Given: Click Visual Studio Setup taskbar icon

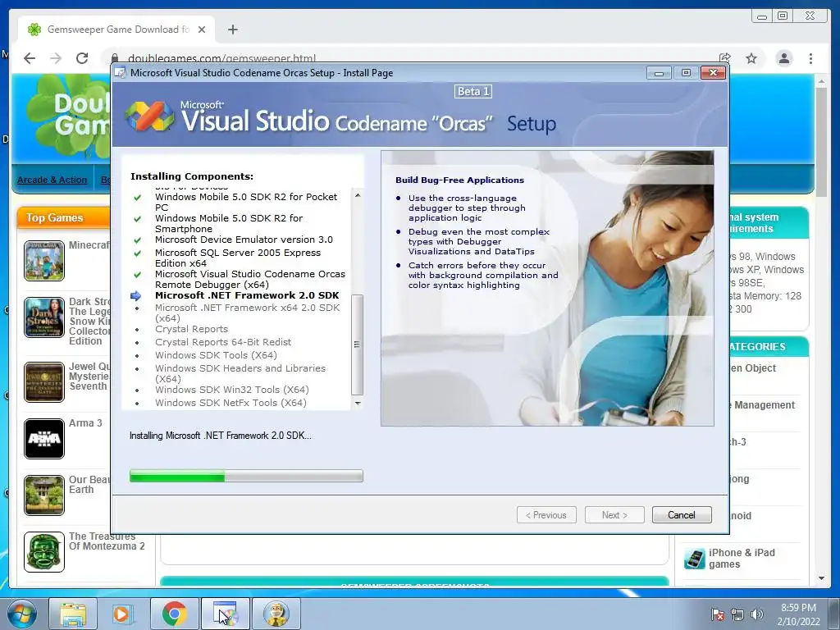Looking at the screenshot, I should click(x=225, y=614).
